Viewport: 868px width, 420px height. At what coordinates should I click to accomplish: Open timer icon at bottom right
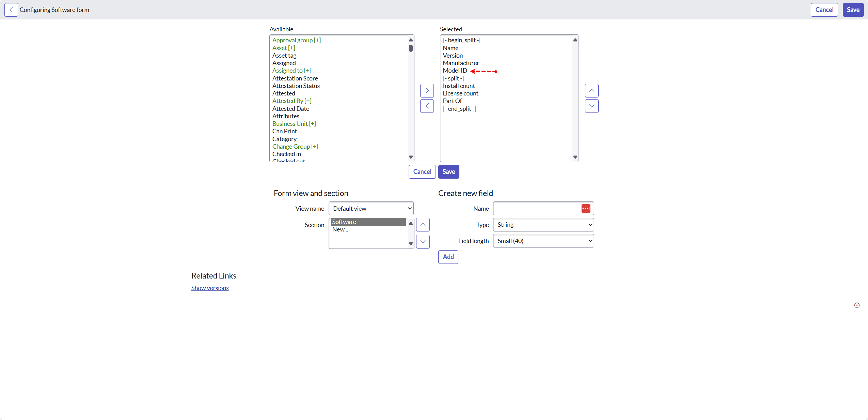857,305
